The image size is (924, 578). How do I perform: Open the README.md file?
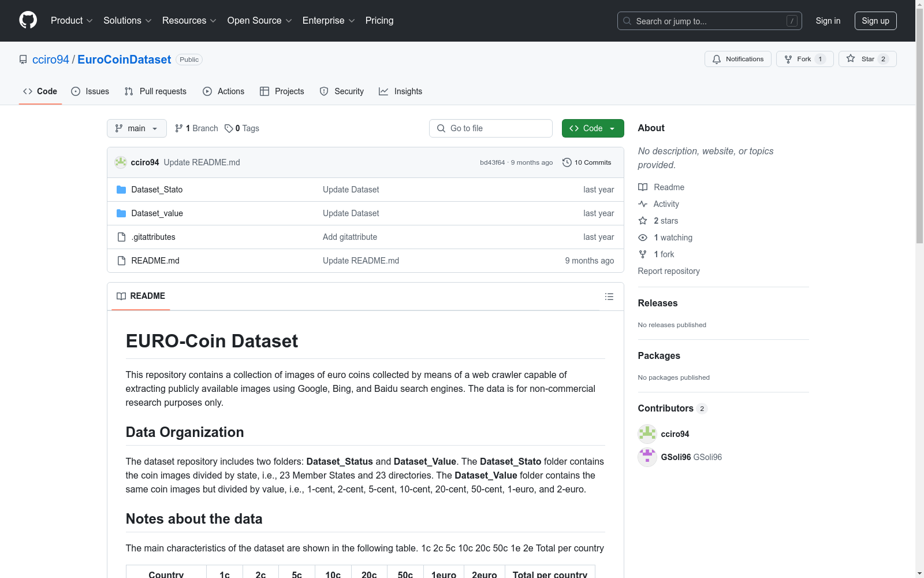[x=155, y=261]
